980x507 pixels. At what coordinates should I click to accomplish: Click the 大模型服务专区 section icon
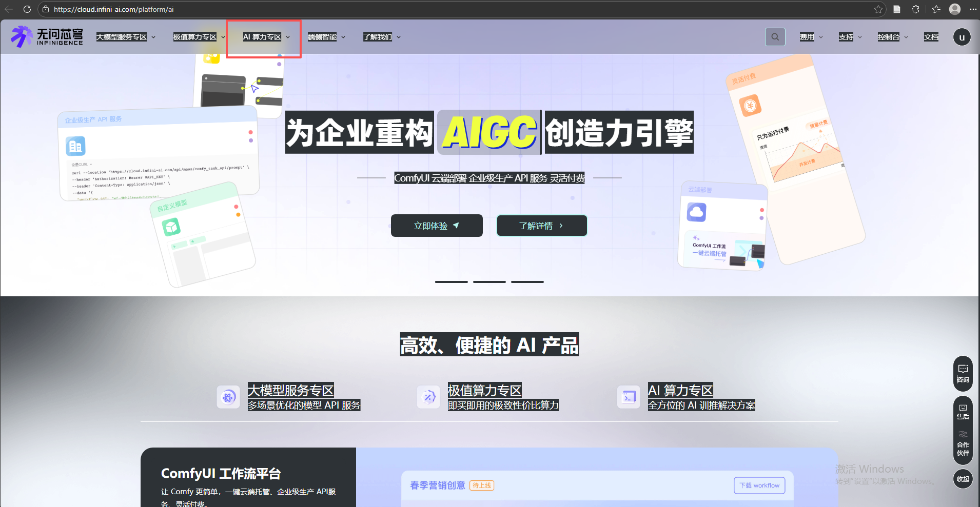pyautogui.click(x=228, y=397)
